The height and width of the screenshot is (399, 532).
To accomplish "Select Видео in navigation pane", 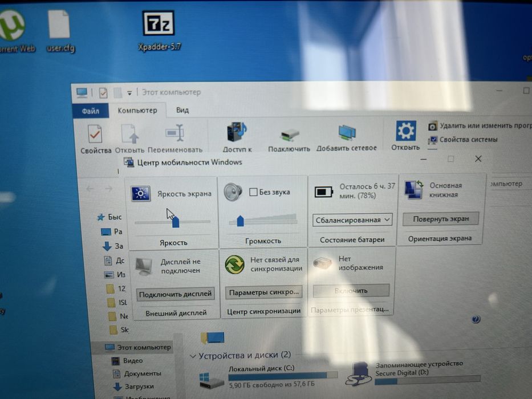I will [127, 360].
